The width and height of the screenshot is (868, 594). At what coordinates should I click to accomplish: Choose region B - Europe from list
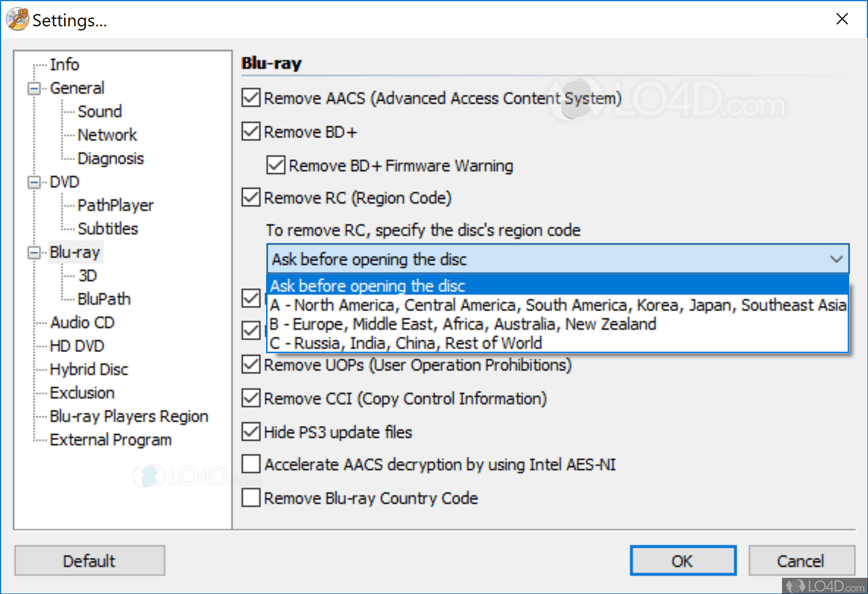pyautogui.click(x=463, y=324)
